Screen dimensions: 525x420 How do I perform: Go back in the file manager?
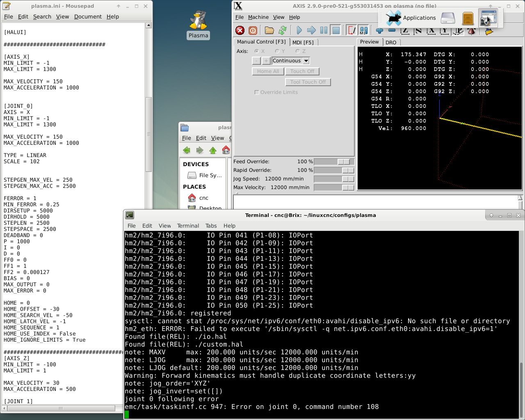pyautogui.click(x=187, y=150)
